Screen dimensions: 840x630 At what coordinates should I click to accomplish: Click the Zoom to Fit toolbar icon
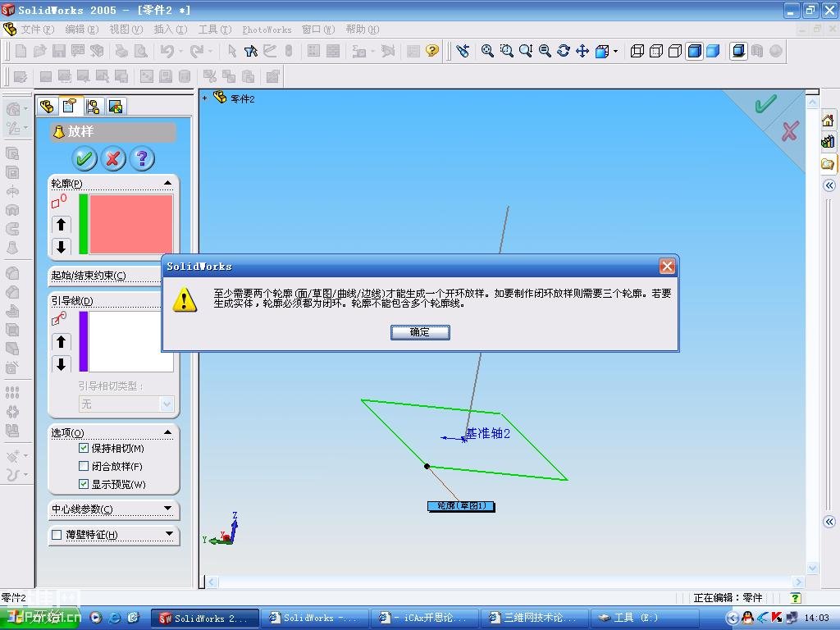[x=487, y=51]
